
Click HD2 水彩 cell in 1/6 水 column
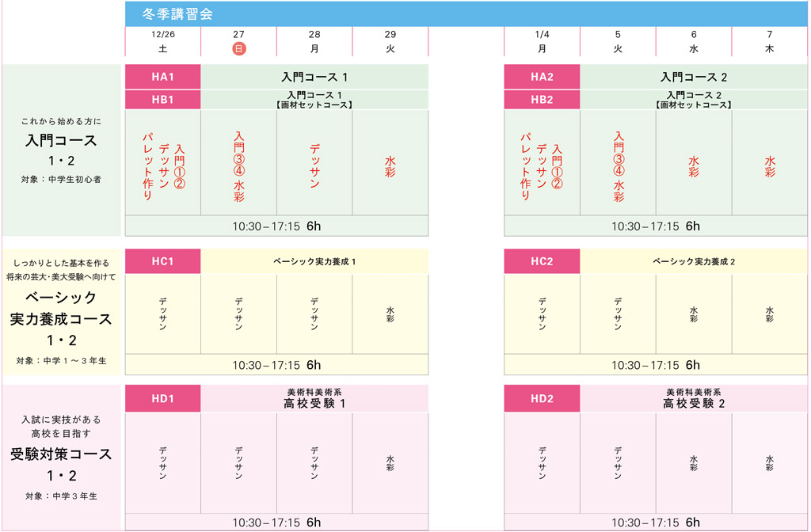click(694, 462)
